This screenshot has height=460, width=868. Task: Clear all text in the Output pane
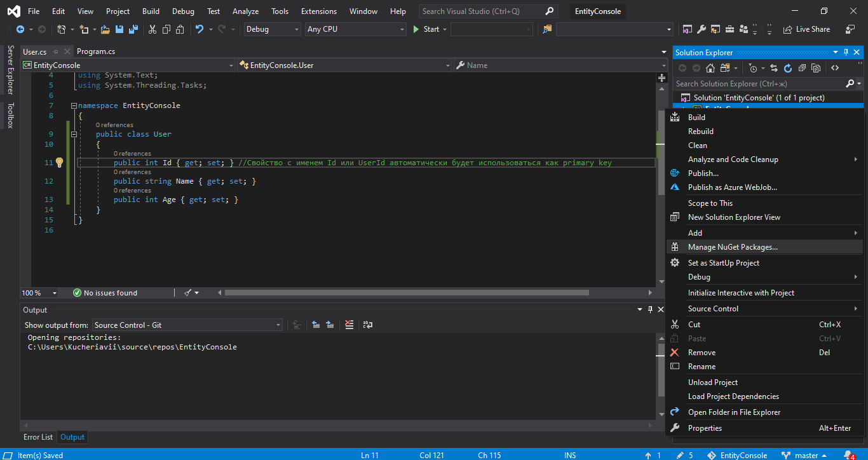click(x=349, y=325)
